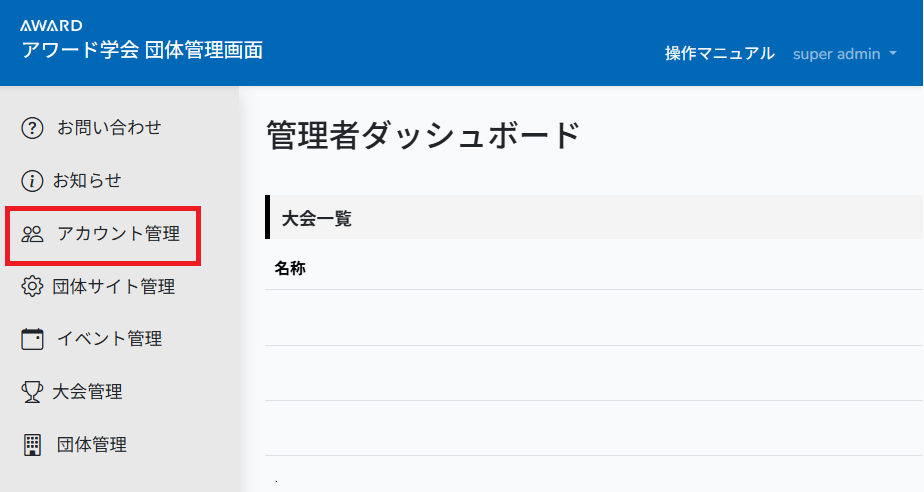
Task: Select お問い合わせ in the sidebar
Action: (109, 128)
